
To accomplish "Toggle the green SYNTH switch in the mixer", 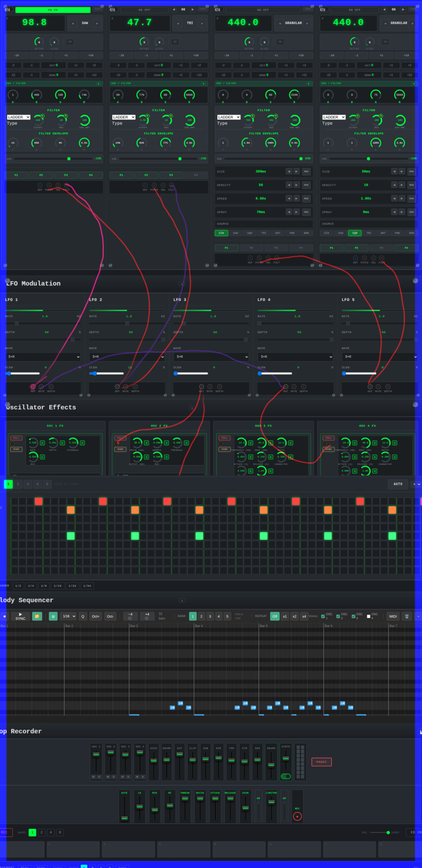I will [286, 776].
